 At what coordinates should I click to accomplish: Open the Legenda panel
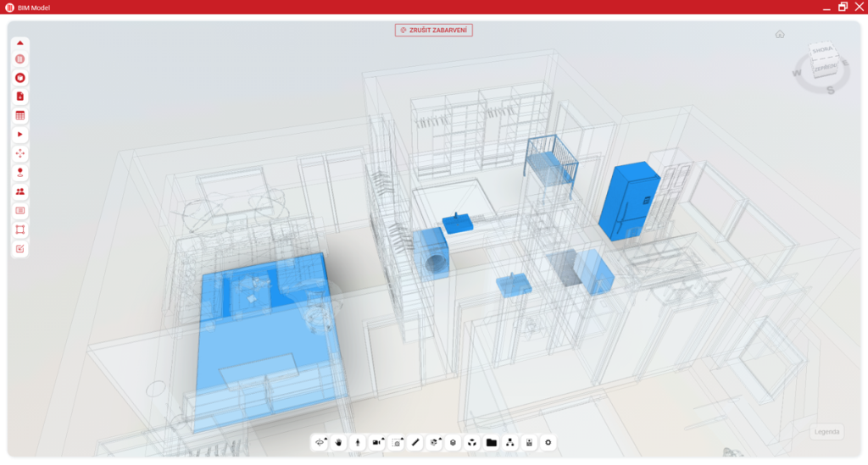[826, 432]
